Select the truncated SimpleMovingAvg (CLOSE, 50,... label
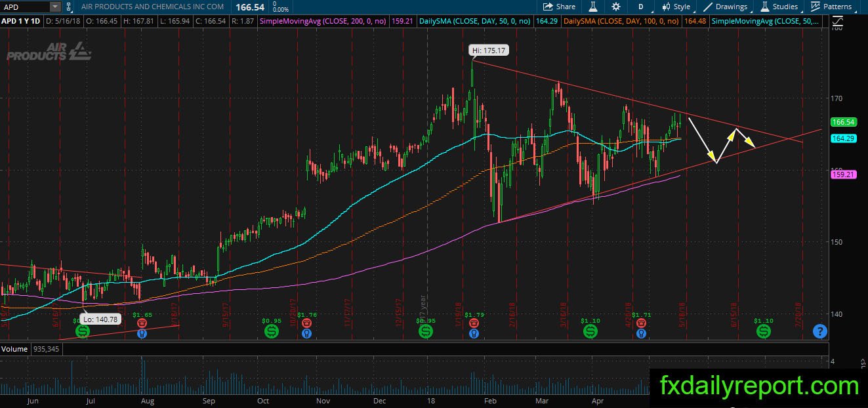This screenshot has height=408, width=868. coord(765,21)
